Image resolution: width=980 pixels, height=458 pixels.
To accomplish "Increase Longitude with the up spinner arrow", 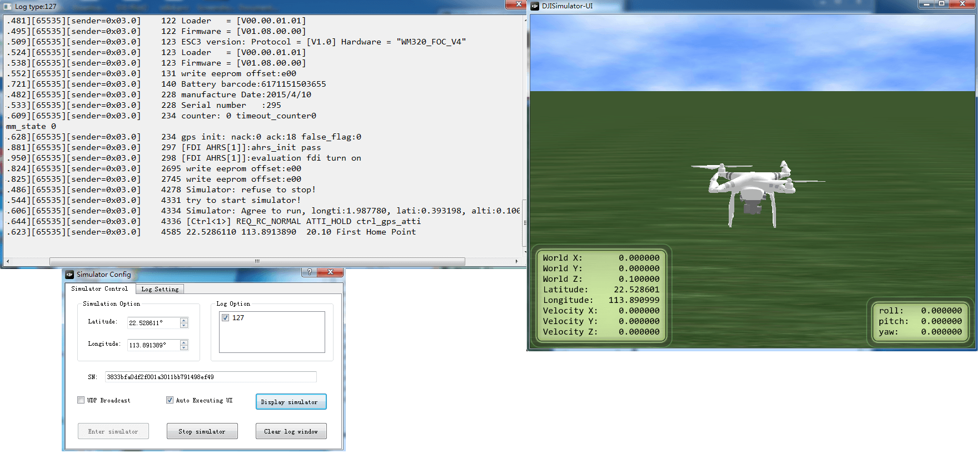I will pyautogui.click(x=184, y=342).
